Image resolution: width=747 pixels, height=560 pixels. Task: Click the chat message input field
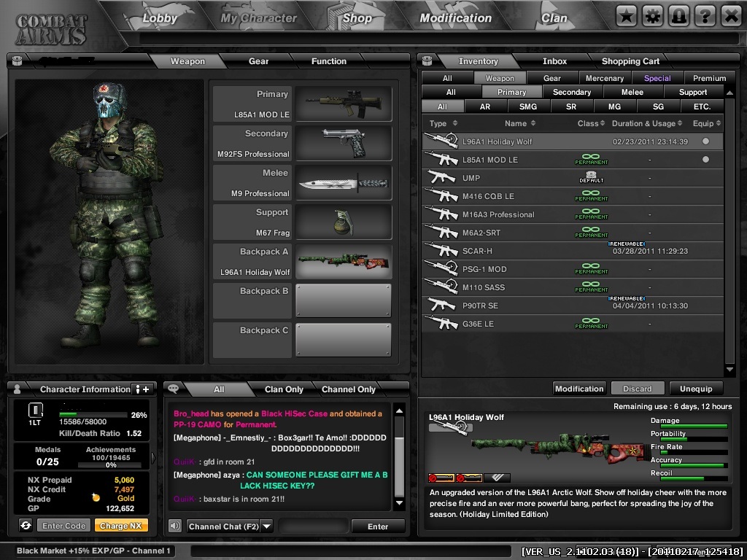[x=313, y=526]
